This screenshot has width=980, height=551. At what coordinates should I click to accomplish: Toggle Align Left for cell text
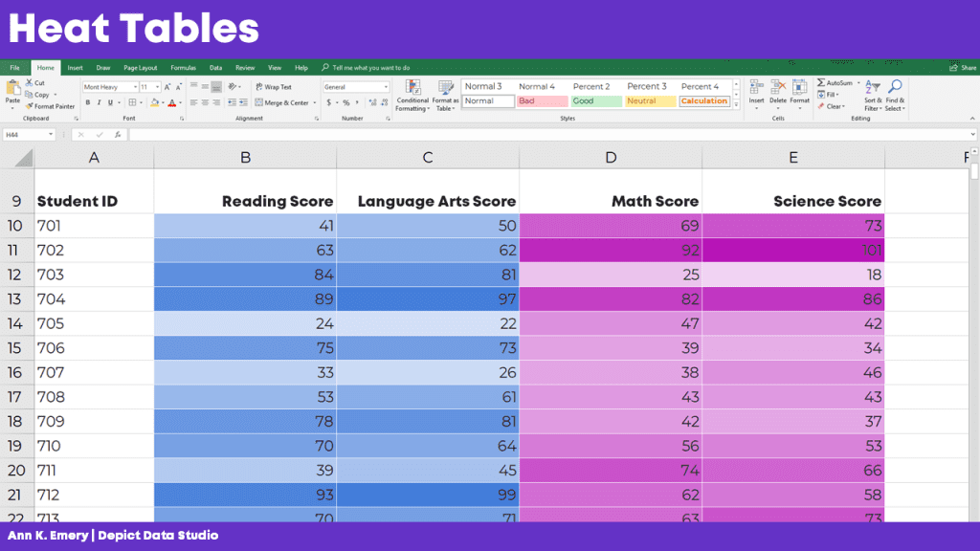[193, 102]
